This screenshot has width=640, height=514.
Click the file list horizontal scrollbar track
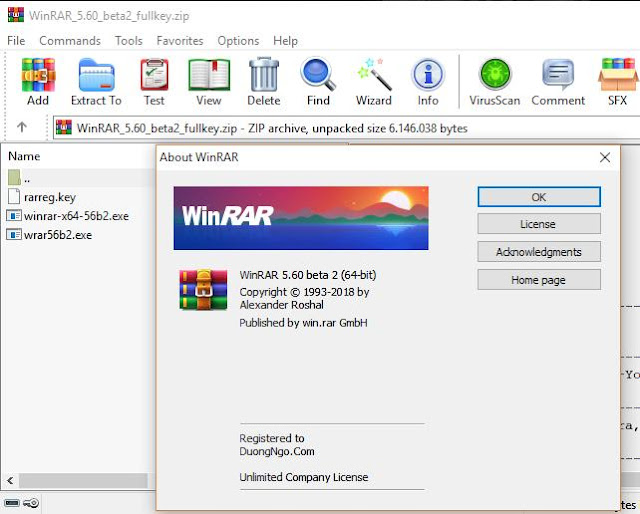pos(83,481)
